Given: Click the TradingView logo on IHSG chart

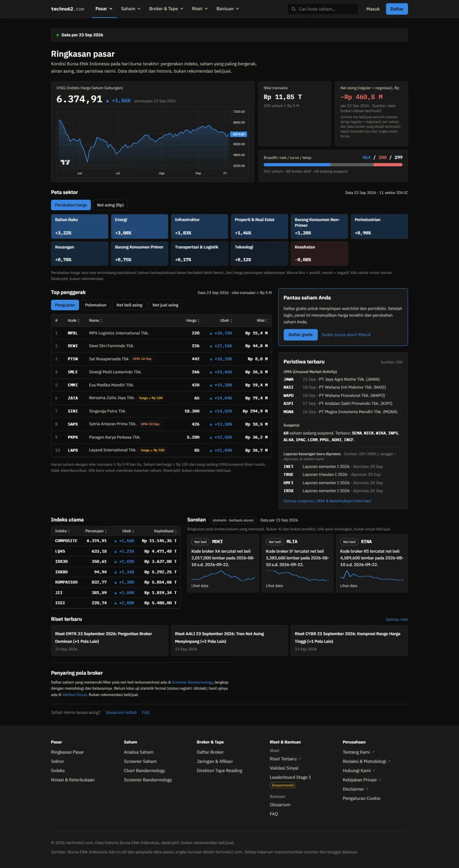Looking at the screenshot, I should pyautogui.click(x=65, y=162).
